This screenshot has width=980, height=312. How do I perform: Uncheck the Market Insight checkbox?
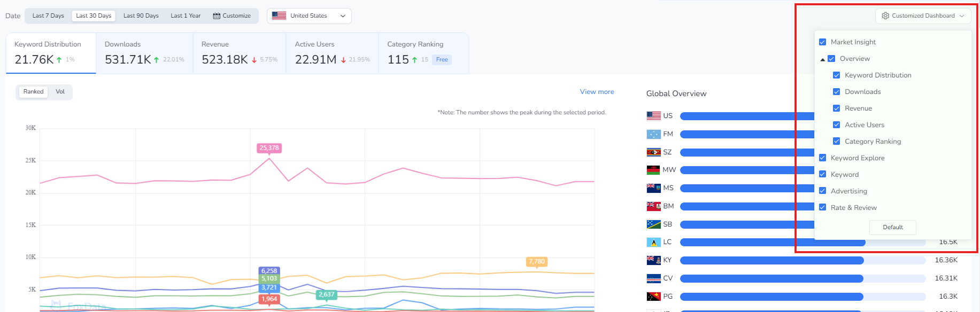coord(822,42)
